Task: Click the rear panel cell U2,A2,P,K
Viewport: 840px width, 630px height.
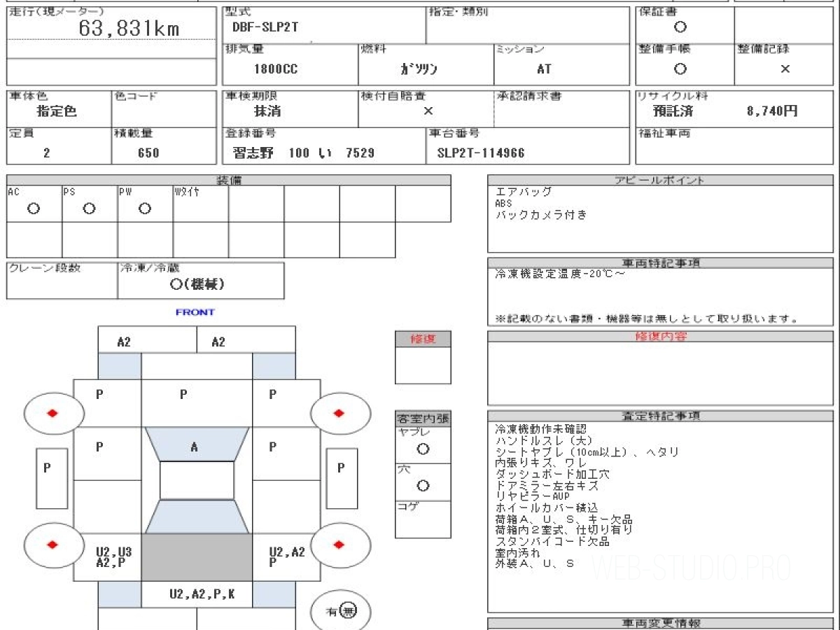Action: click(201, 594)
